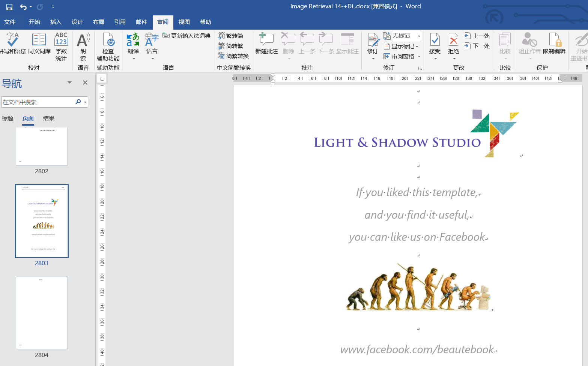Image resolution: width=588 pixels, height=366 pixels.
Task: Select page 2803 thumbnail
Action: tap(42, 221)
